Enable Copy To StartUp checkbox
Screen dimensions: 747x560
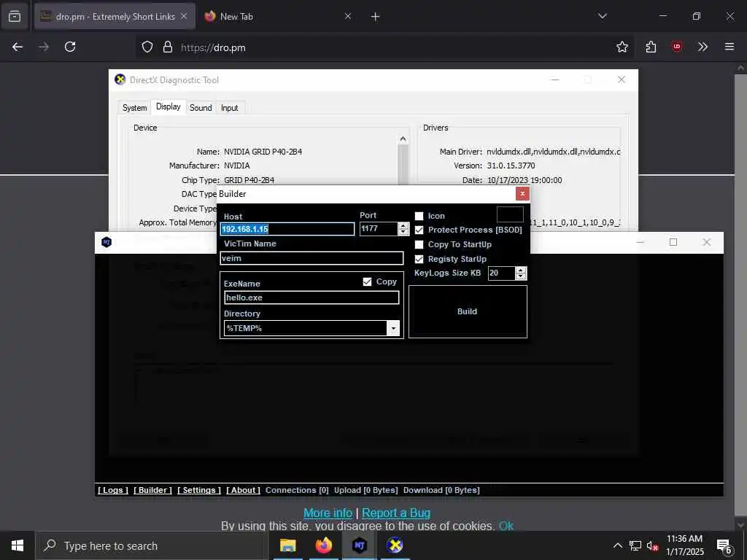(x=419, y=245)
